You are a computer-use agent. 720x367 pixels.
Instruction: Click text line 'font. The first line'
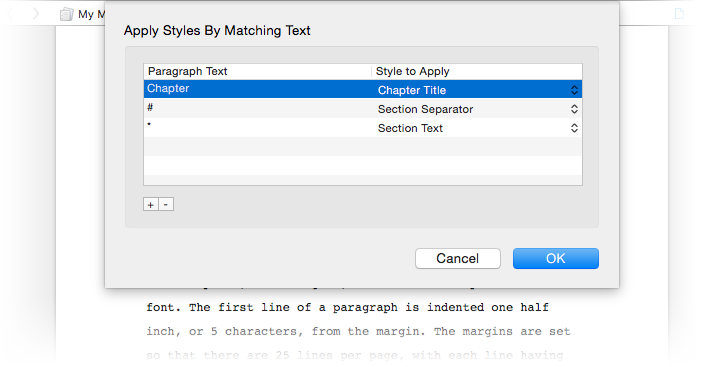(x=348, y=307)
